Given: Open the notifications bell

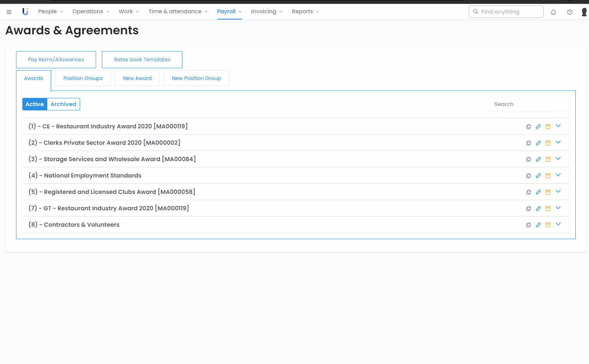Looking at the screenshot, I should (553, 12).
